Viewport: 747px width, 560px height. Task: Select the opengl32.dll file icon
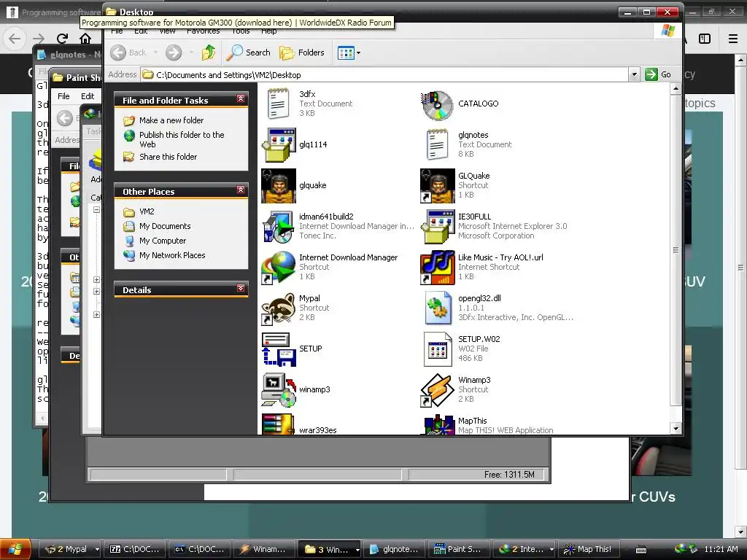(438, 308)
